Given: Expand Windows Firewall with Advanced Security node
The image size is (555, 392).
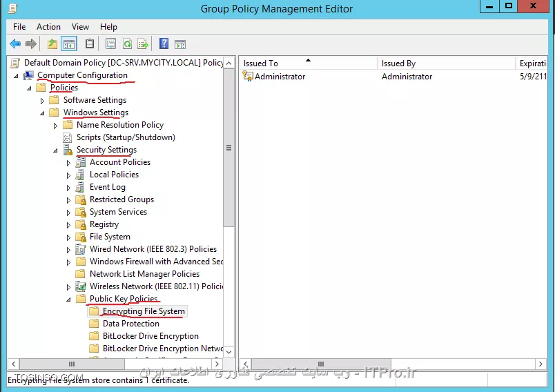Looking at the screenshot, I should point(68,262).
